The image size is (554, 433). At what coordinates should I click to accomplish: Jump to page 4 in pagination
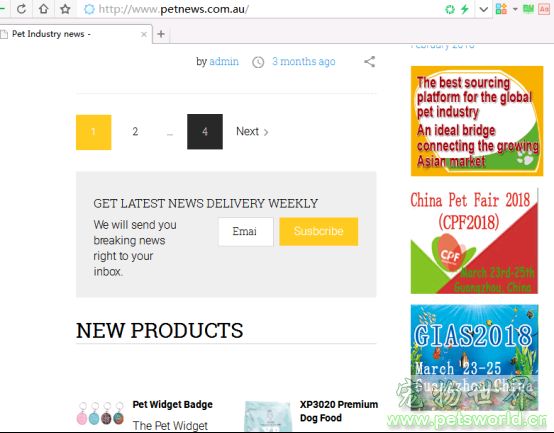coord(205,132)
